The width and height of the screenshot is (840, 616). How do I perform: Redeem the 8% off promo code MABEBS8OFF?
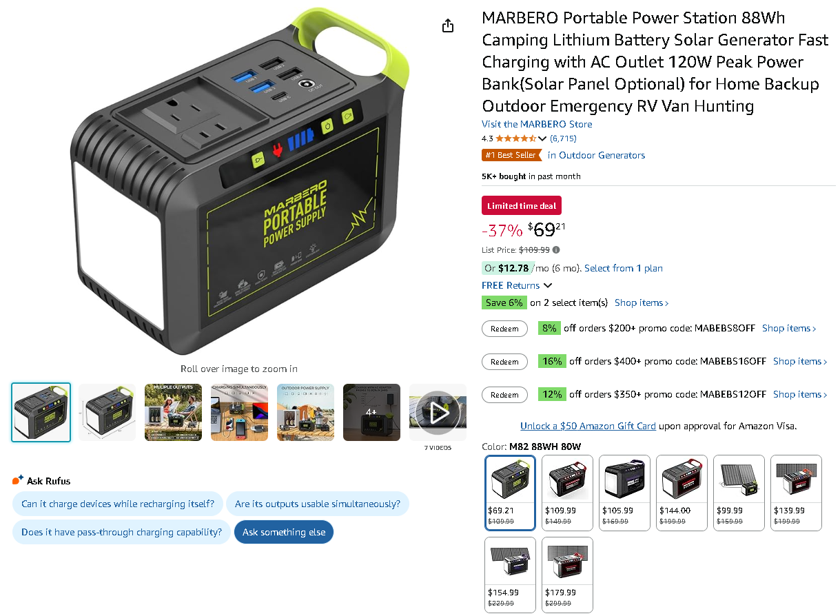504,329
